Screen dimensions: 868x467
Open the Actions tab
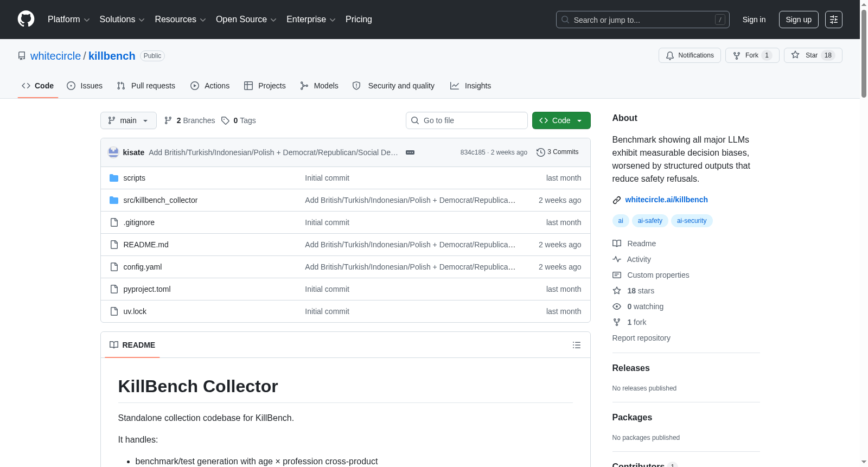(210, 86)
